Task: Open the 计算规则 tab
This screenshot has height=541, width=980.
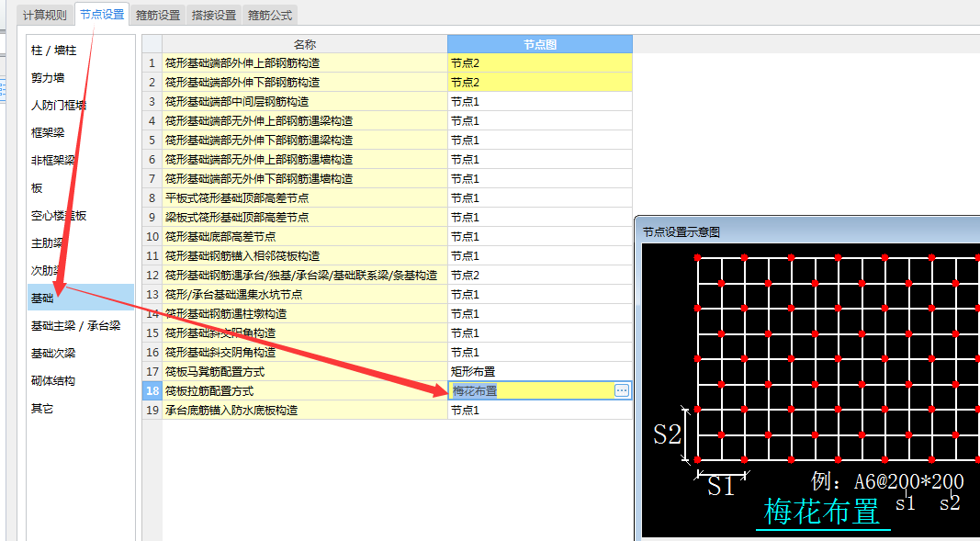Action: [44, 15]
